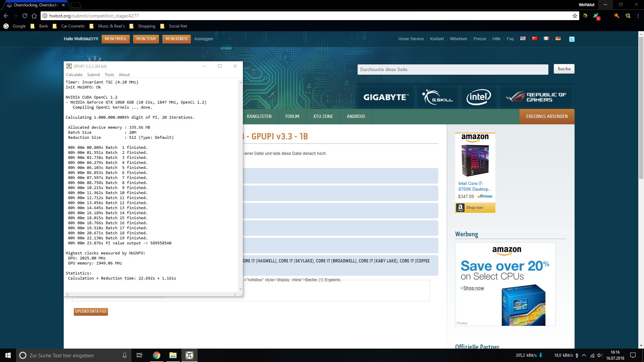Click browser page scrollbar down arrow
The height and width of the screenshot is (362, 644).
tap(641, 346)
